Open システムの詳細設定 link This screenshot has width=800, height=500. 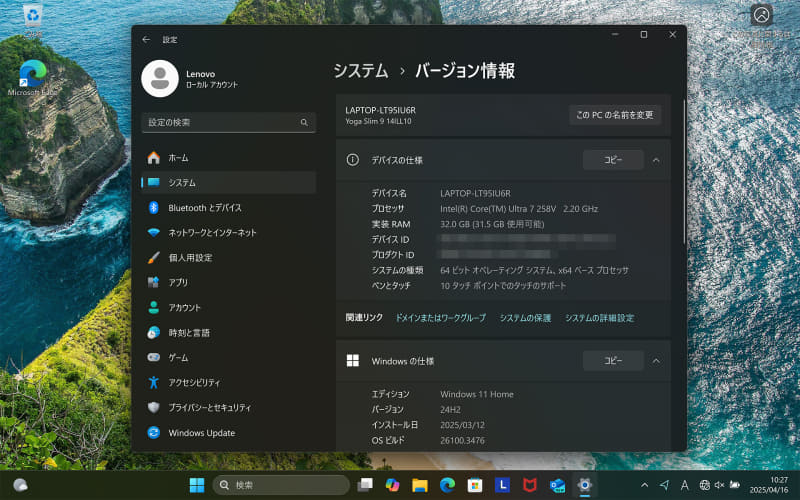[x=599, y=318]
